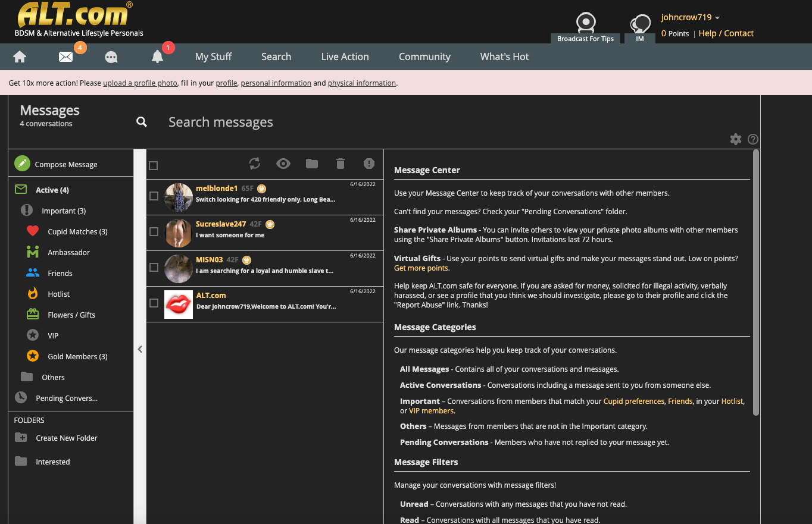Click the move to folder icon
Viewport: 812px width, 524px height.
[312, 164]
